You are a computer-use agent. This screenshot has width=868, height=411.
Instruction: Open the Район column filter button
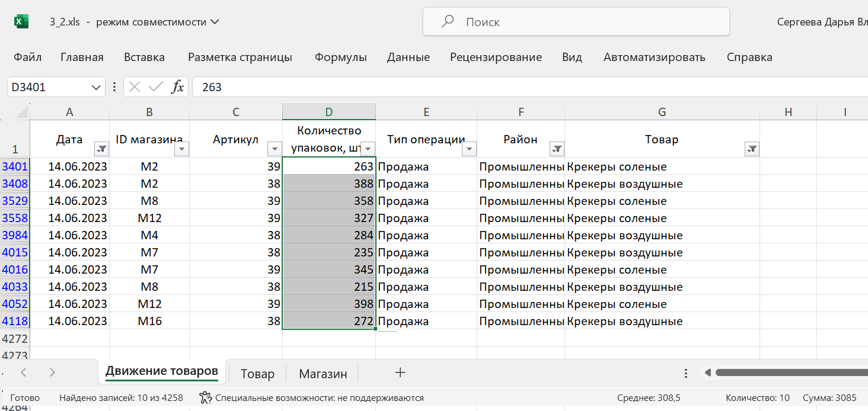557,149
